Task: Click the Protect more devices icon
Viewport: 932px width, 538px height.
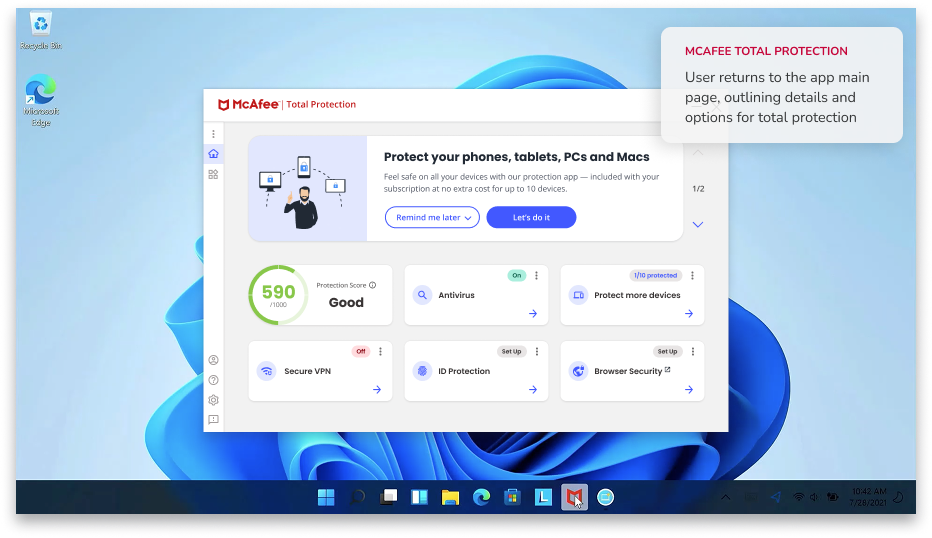Action: [x=578, y=295]
